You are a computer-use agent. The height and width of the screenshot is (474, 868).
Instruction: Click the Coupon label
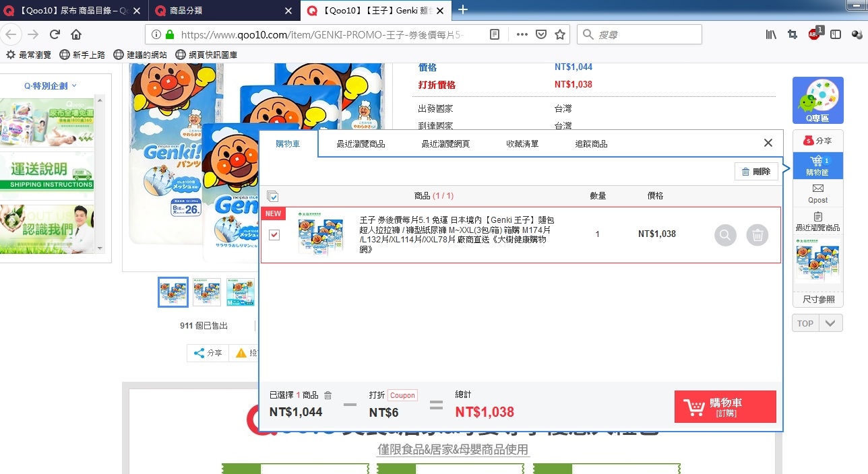402,395
